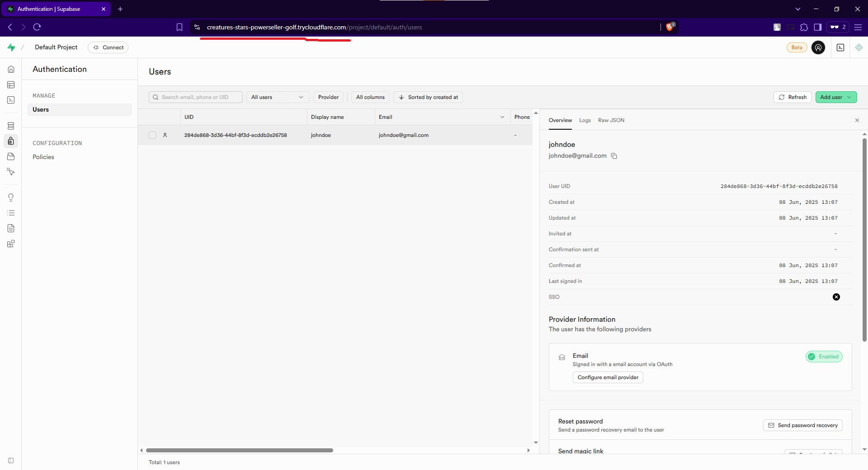Toggle the browser sidebar panel icon
The image size is (868, 470).
click(817, 27)
